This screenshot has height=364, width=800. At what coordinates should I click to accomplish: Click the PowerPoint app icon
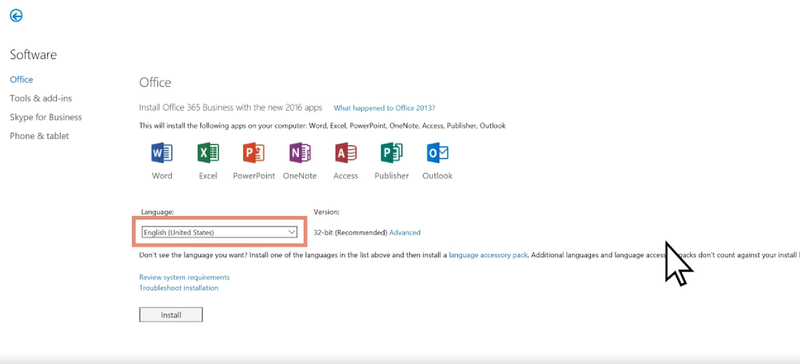(254, 153)
